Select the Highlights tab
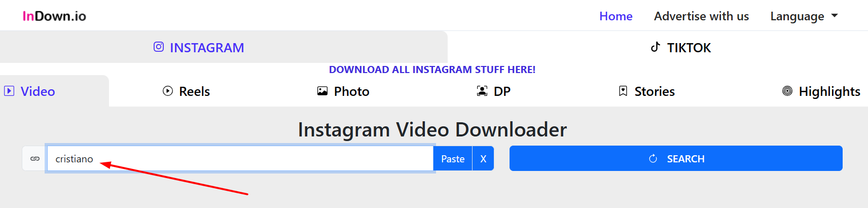The image size is (868, 208). (821, 91)
